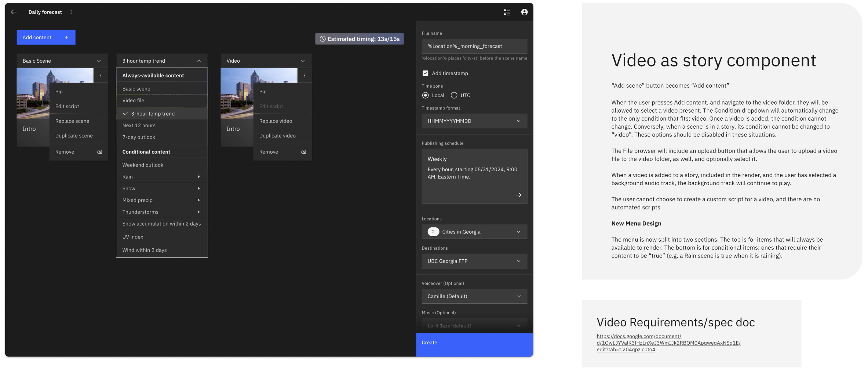The width and height of the screenshot is (868, 388).
Task: Open the text/language settings icon
Action: point(507,12)
